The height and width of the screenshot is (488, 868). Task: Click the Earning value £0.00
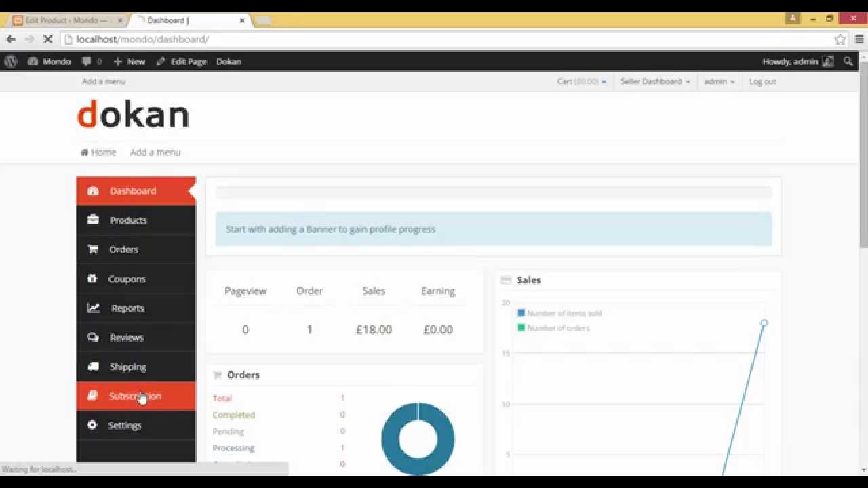pyautogui.click(x=438, y=329)
